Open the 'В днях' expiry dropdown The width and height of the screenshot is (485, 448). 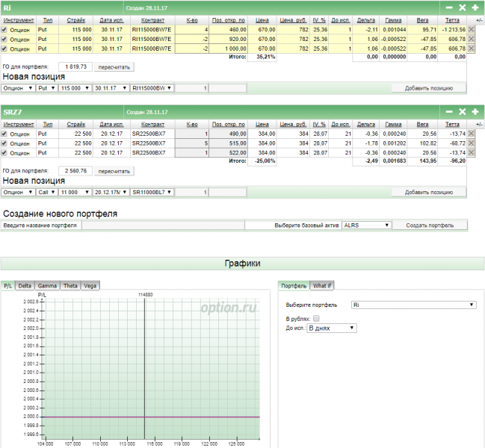pyautogui.click(x=332, y=328)
